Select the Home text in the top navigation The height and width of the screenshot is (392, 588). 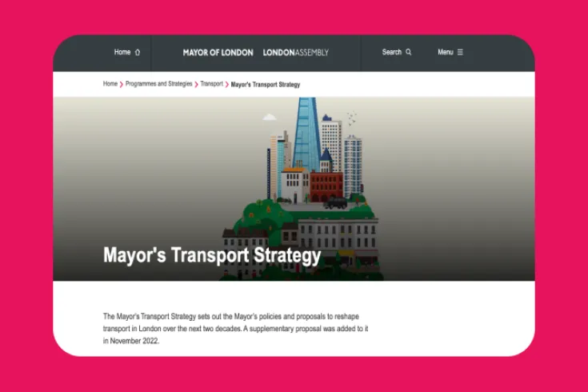coord(122,53)
